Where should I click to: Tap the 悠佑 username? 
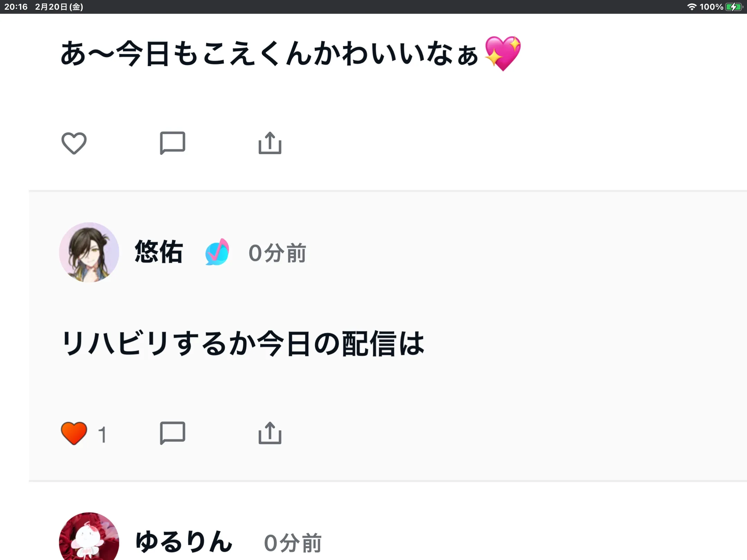[x=159, y=252]
